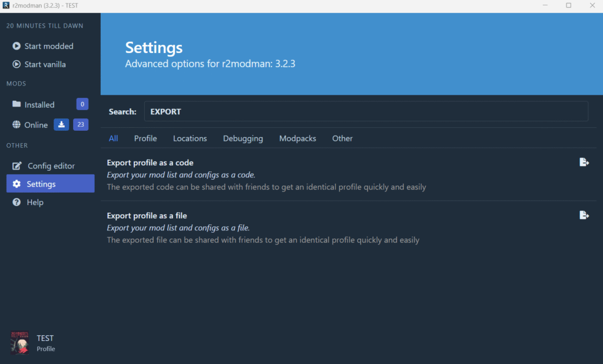Click the settings Search input field
The height and width of the screenshot is (364, 603).
tap(366, 111)
